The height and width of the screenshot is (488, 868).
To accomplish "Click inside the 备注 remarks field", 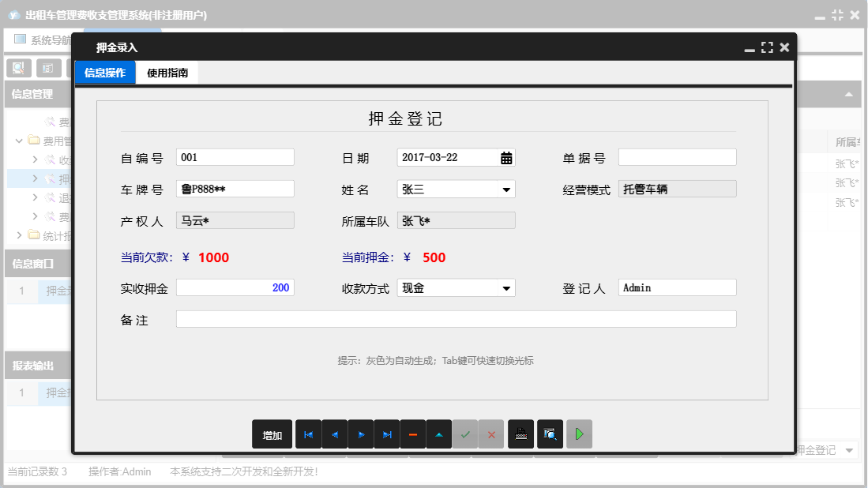I will tap(458, 319).
